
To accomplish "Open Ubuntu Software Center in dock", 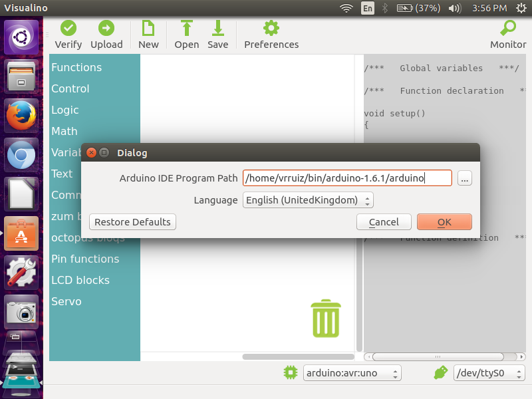I will tap(21, 233).
